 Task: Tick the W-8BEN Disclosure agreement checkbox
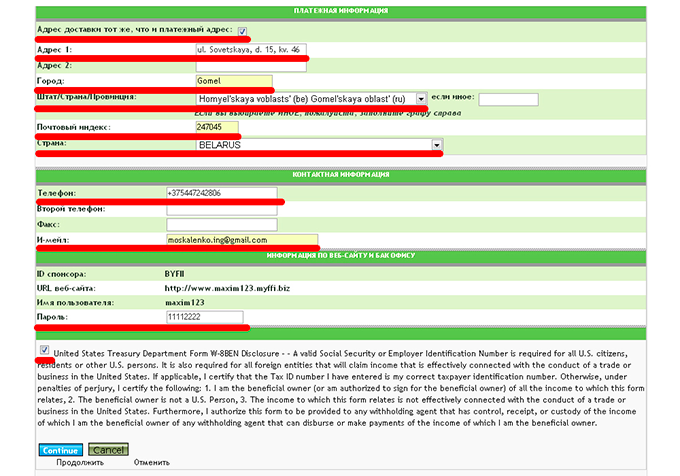click(44, 349)
